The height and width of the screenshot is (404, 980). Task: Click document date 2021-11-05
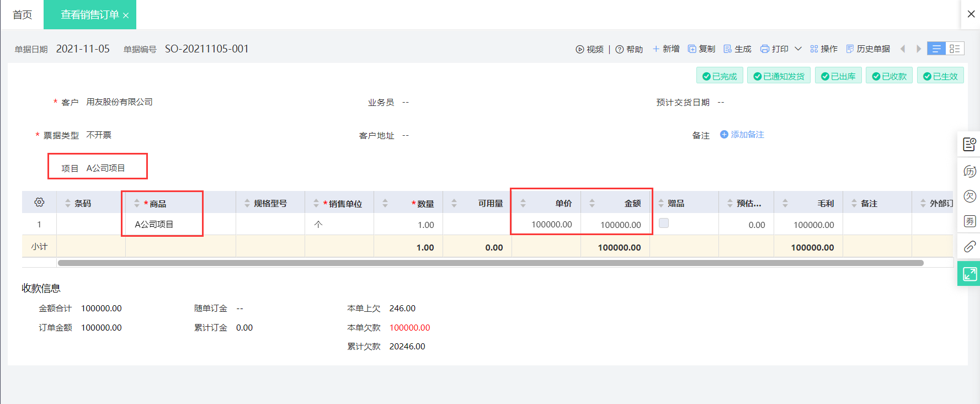tap(83, 49)
